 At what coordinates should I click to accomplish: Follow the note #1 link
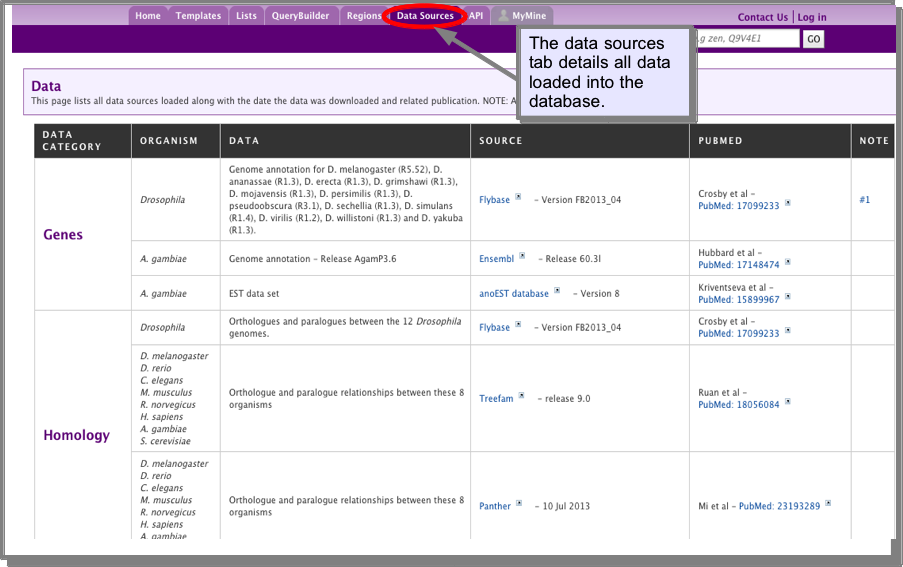(x=864, y=200)
